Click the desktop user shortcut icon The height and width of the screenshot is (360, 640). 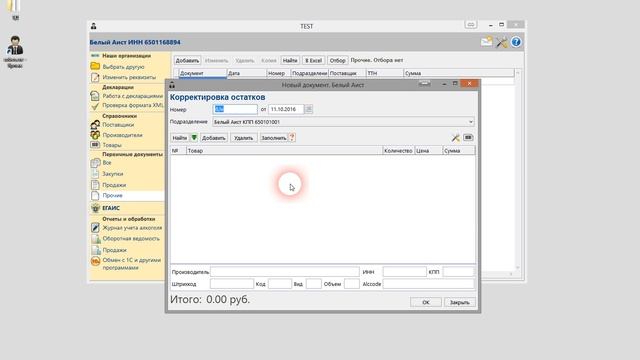pos(15,46)
